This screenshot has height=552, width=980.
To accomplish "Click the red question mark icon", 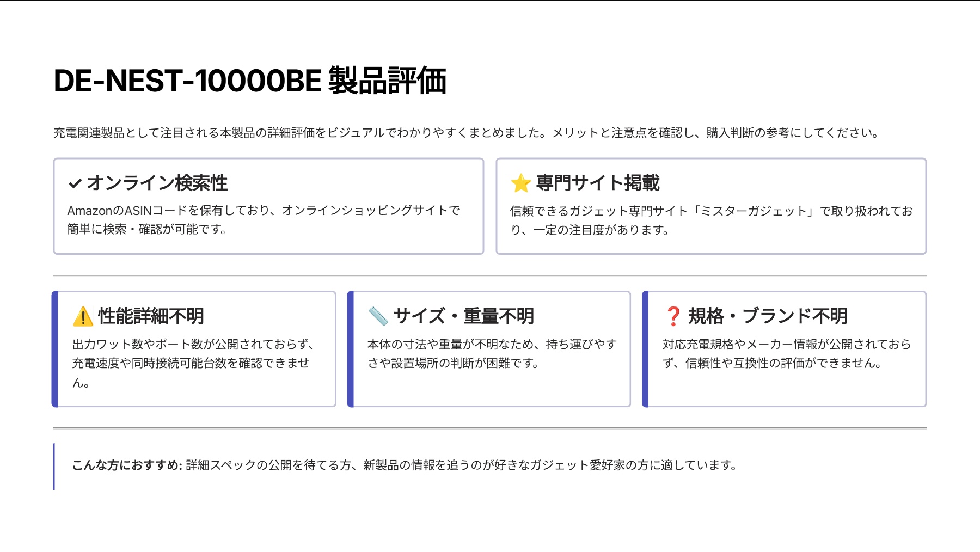I will click(x=673, y=316).
